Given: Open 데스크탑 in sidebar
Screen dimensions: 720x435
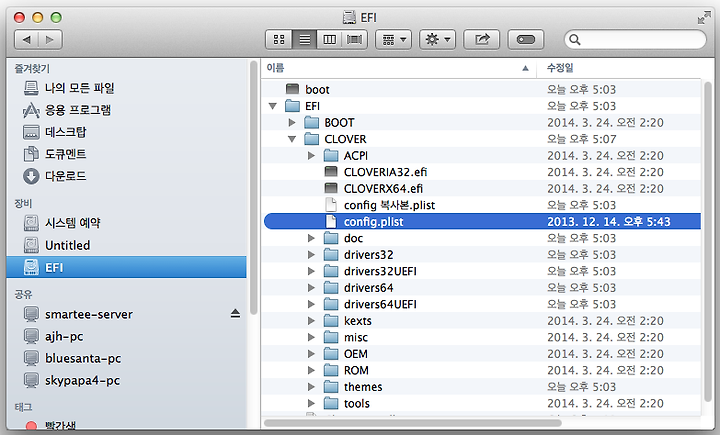Looking at the screenshot, I should [126, 132].
